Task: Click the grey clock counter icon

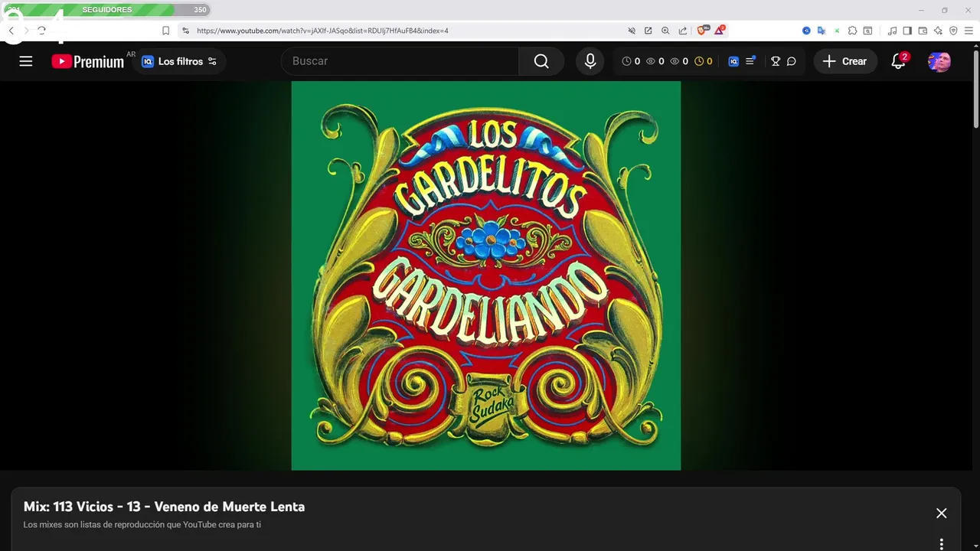Action: point(626,61)
